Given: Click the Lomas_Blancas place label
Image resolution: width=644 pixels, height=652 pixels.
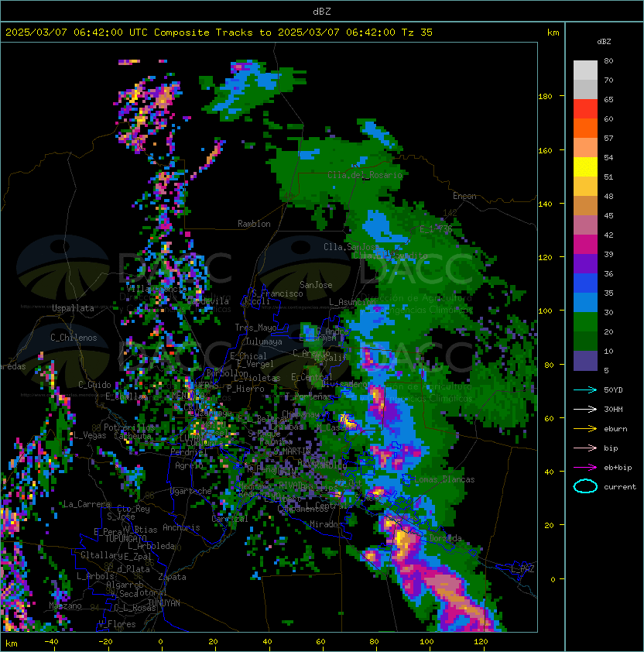Looking at the screenshot, I should tap(444, 479).
